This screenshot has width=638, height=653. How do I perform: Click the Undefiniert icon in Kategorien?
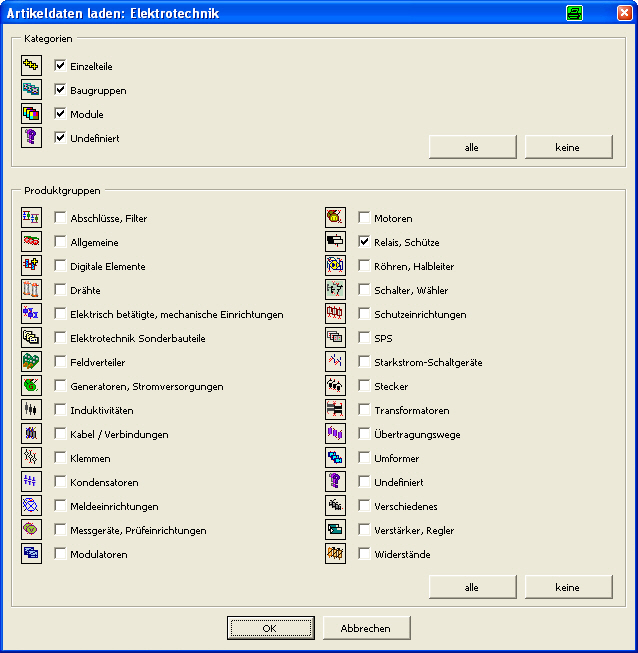coord(31,137)
